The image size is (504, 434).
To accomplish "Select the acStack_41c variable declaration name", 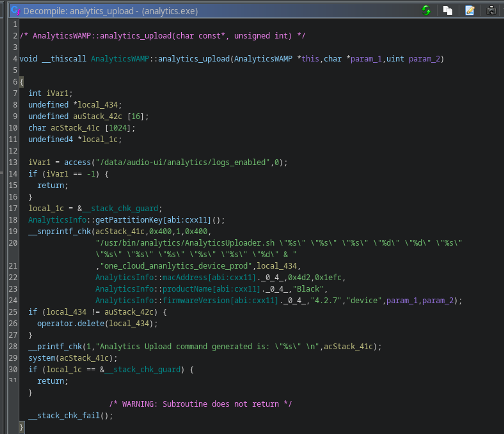I will pos(75,128).
